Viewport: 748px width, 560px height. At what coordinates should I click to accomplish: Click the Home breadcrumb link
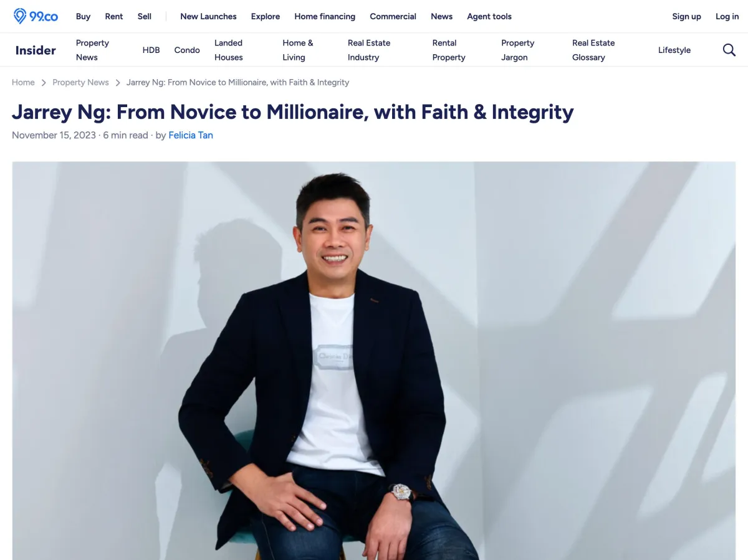click(x=23, y=82)
